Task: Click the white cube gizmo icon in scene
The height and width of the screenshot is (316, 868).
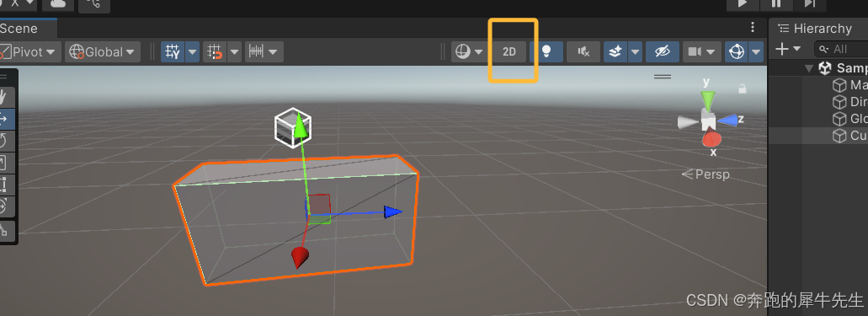Action: click(292, 127)
